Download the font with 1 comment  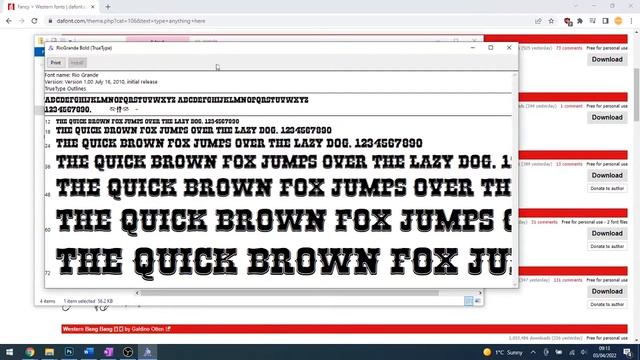(607, 118)
